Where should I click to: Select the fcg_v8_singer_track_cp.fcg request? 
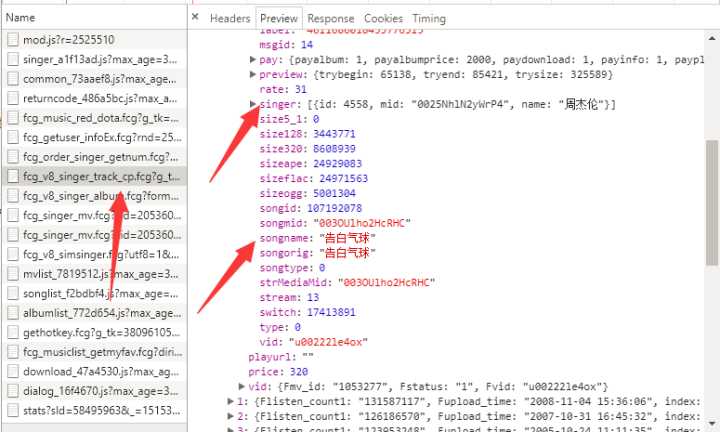tap(94, 176)
